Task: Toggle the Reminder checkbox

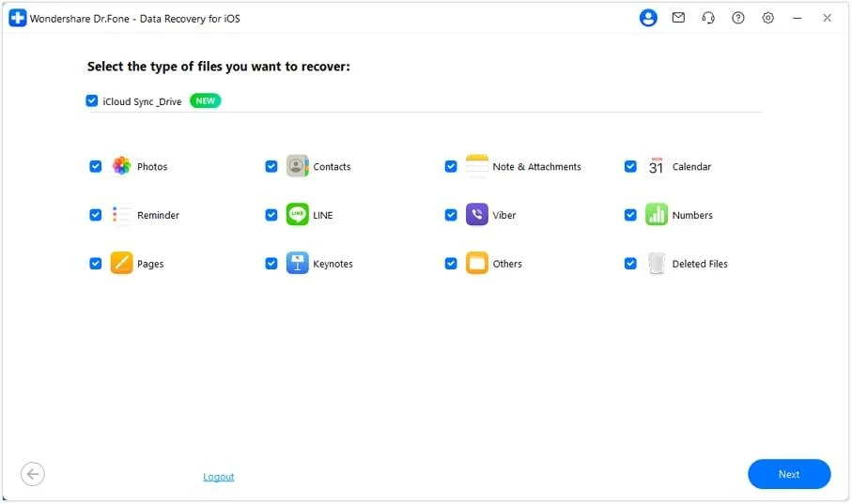Action: click(x=96, y=215)
